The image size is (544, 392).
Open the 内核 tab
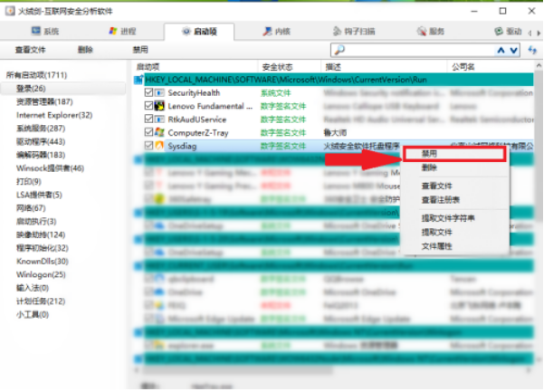pos(276,32)
